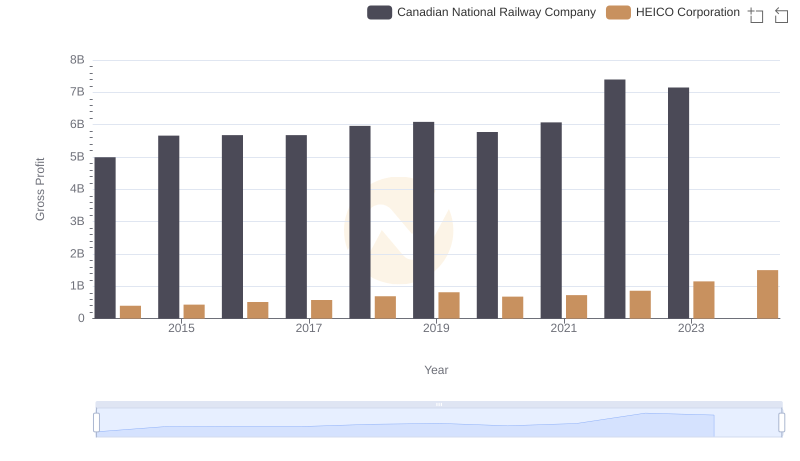Click the zoom reset icon
This screenshot has width=800, height=461.
(x=781, y=15)
